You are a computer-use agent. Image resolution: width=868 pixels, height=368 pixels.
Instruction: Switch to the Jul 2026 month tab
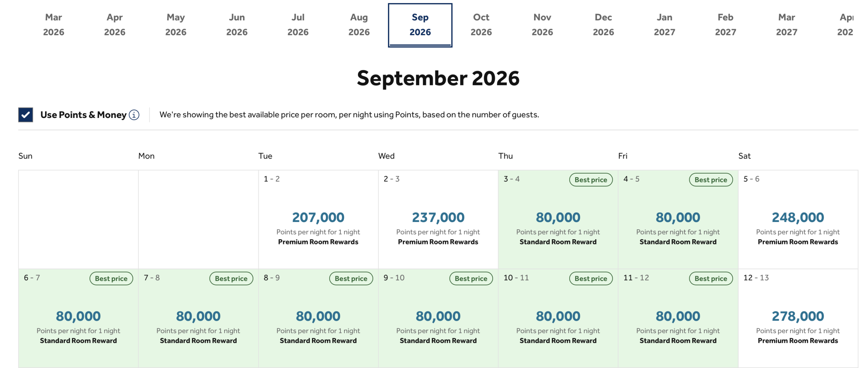pyautogui.click(x=298, y=25)
